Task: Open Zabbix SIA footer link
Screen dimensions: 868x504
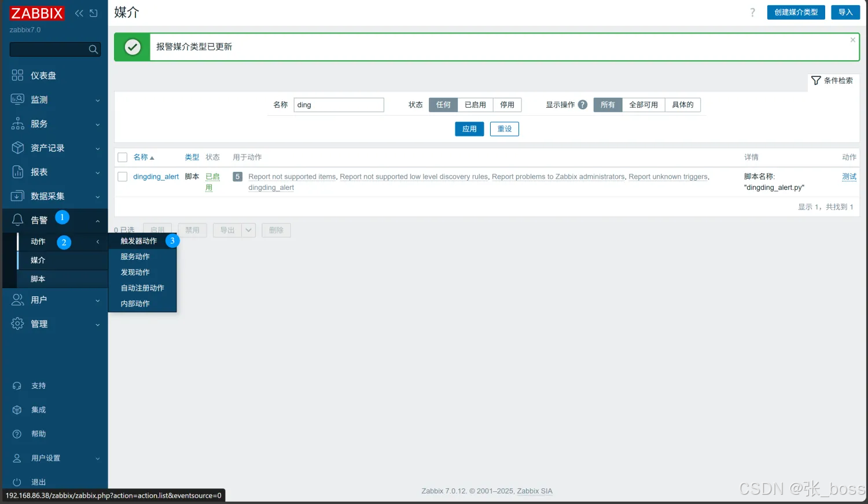Action: coord(535,491)
